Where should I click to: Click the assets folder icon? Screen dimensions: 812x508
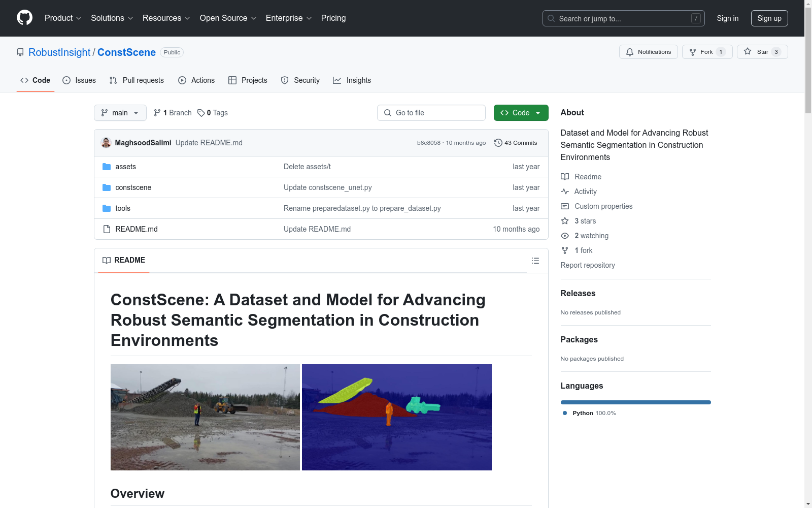(107, 167)
